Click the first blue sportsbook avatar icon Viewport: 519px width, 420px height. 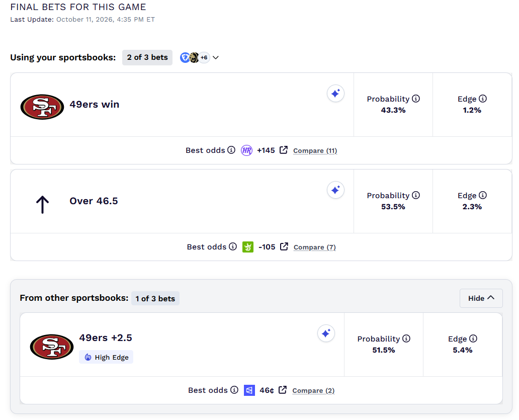185,57
